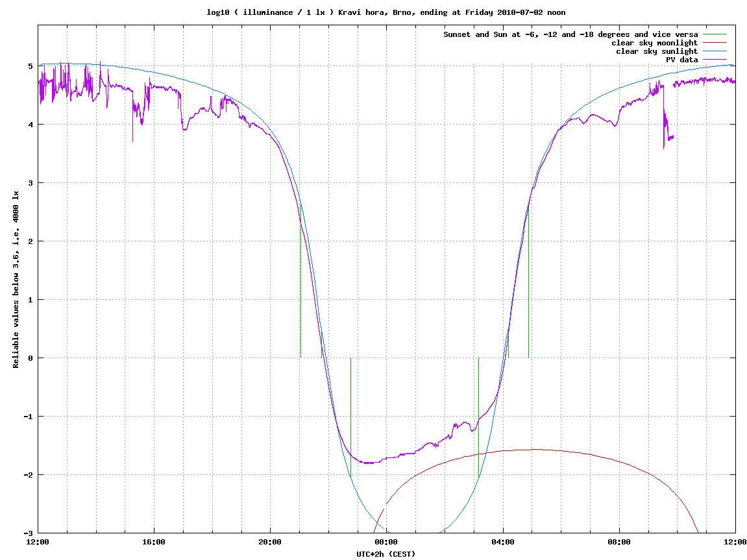Click the y-axis tick label 0
This screenshot has height=560, width=747.
(x=31, y=358)
